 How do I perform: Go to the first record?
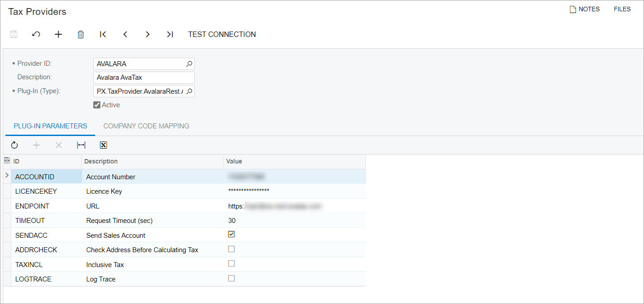103,34
